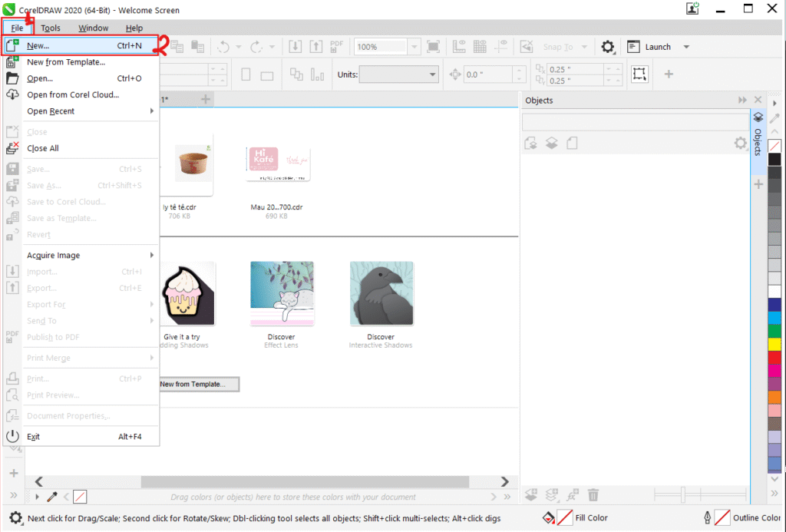
Task: Select Landscape page orientation
Action: coord(267,76)
